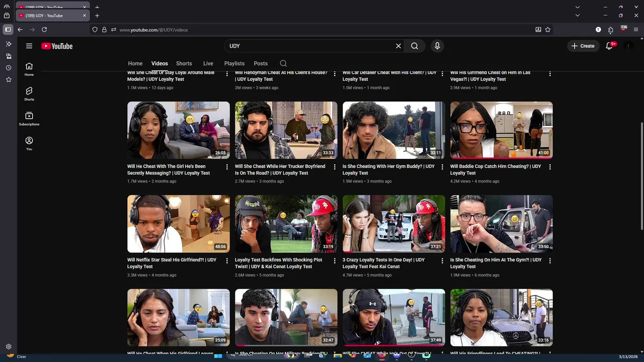Click the 3/13/2026 taskbar date
The width and height of the screenshot is (644, 362).
tap(628, 356)
